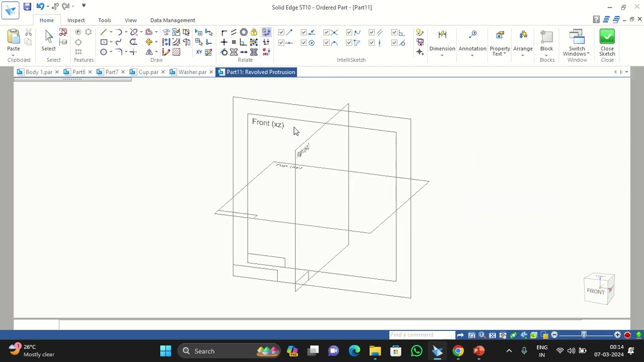This screenshot has width=644, height=362.
Task: Apply the Concentric relationship
Action: click(x=244, y=32)
